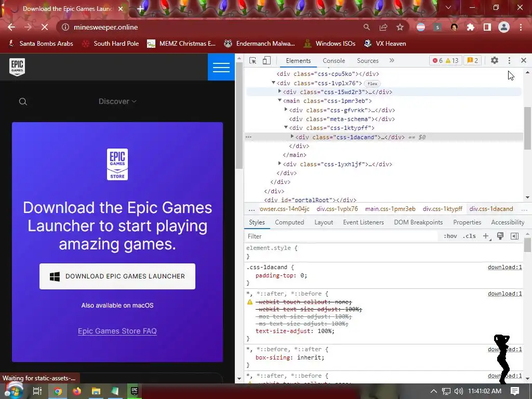Expand the css-15wd2r3 div node
Screen dimensions: 532x399
tap(280, 91)
